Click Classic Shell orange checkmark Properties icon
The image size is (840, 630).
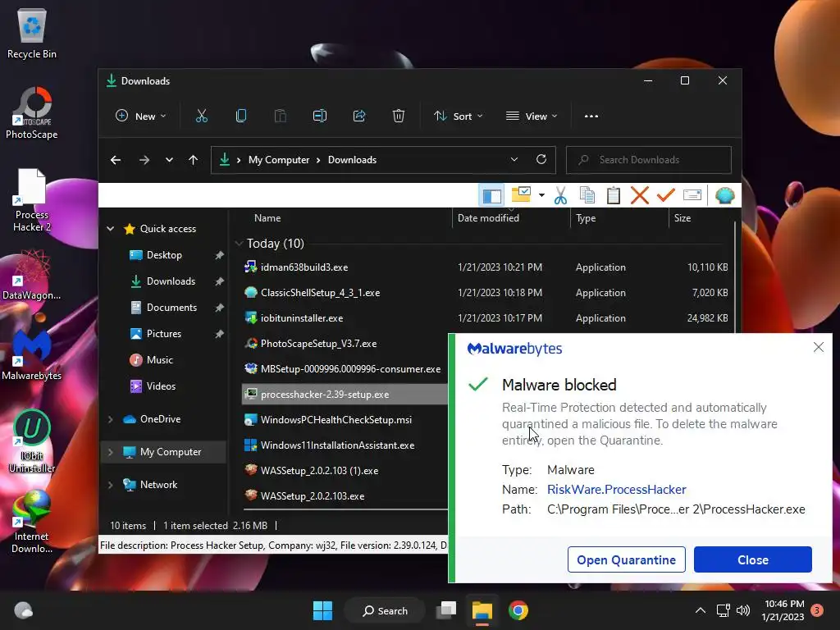pos(665,195)
